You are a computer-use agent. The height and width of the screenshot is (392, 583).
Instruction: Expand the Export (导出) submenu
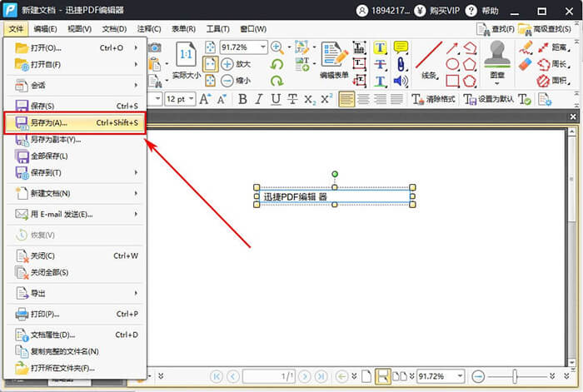76,293
